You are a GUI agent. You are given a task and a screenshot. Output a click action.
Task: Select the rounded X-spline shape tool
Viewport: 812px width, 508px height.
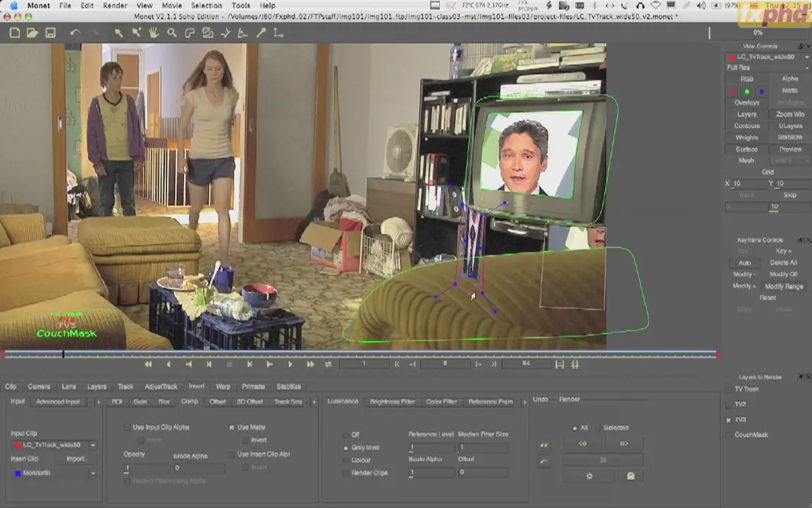190,32
